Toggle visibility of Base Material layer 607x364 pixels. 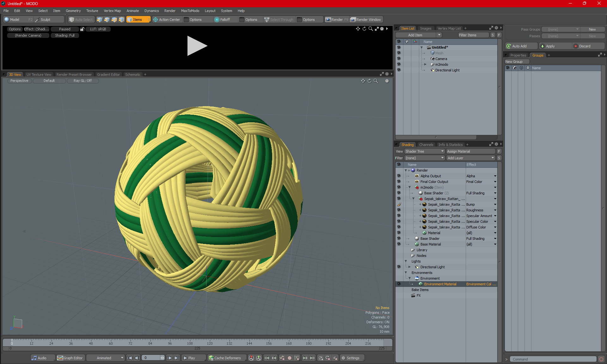399,244
